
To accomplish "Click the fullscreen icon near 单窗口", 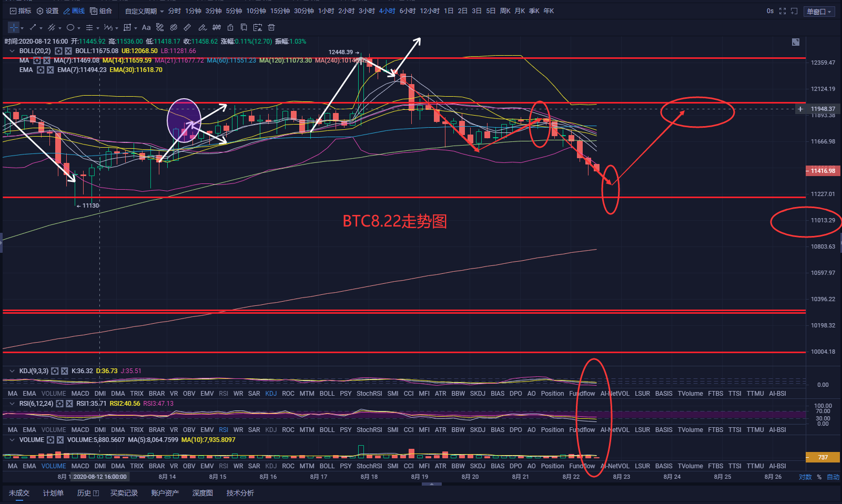I will (x=783, y=11).
